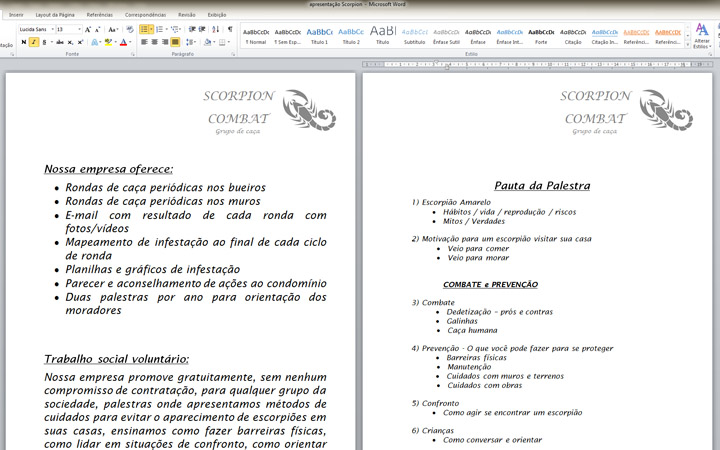Open bullet library dropdown arrow
Screen dimensions: 720x450
click(x=151, y=29)
